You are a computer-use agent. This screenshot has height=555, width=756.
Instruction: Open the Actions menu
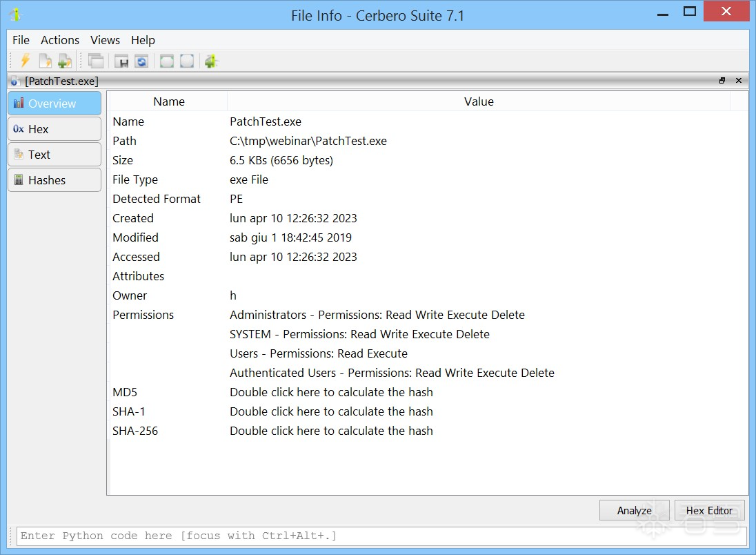click(60, 40)
